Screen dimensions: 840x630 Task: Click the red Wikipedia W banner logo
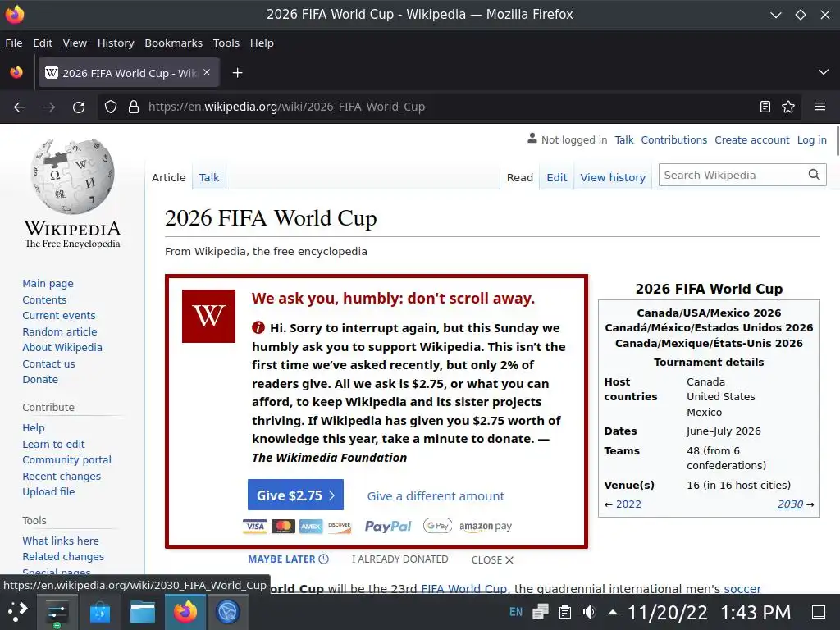(x=208, y=316)
